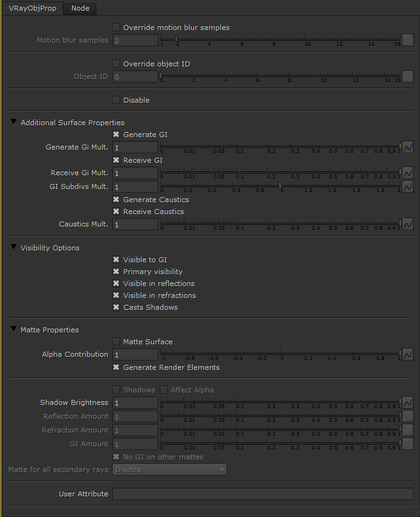Enable Override object ID checkbox
The image size is (420, 517).
coord(116,63)
